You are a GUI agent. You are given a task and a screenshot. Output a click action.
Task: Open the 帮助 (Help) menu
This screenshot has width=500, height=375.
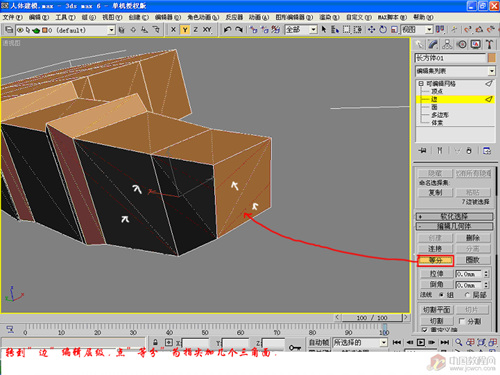(423, 17)
